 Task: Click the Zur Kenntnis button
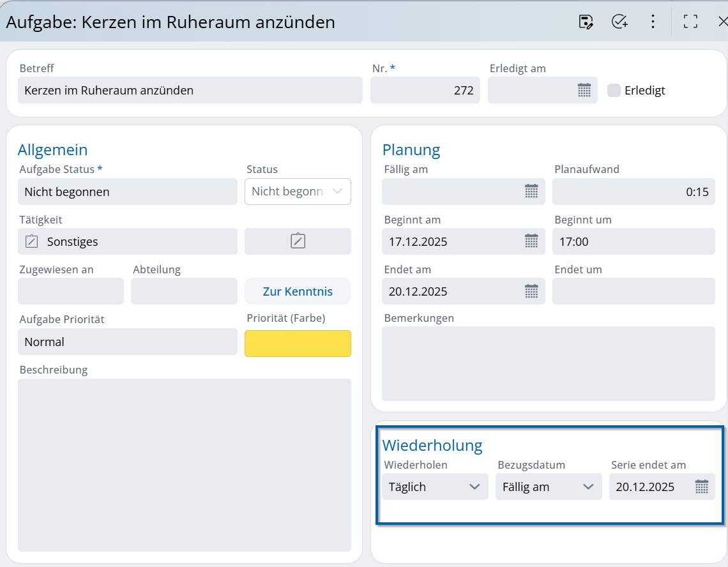298,291
